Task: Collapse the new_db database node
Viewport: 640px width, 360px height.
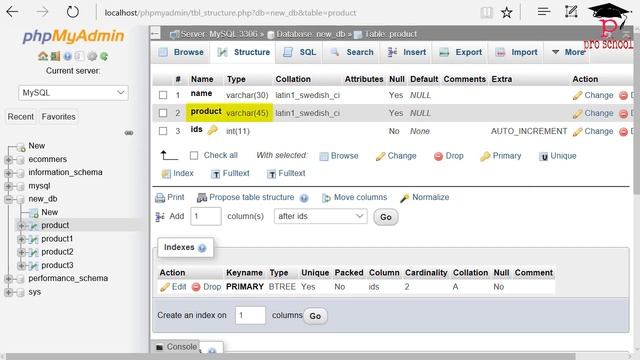Action: [x=9, y=199]
